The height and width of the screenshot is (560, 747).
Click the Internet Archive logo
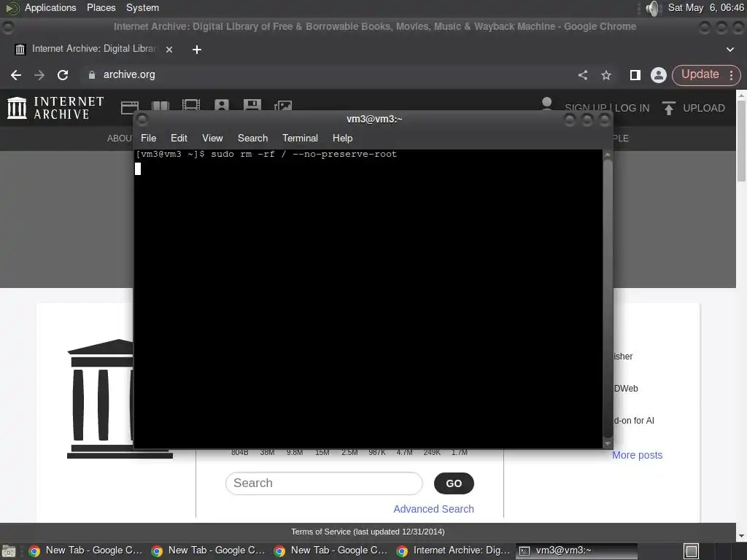click(55, 108)
